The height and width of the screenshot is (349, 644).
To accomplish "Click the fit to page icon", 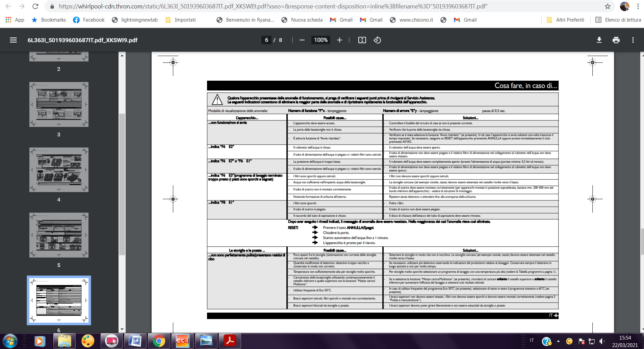I will (x=362, y=40).
